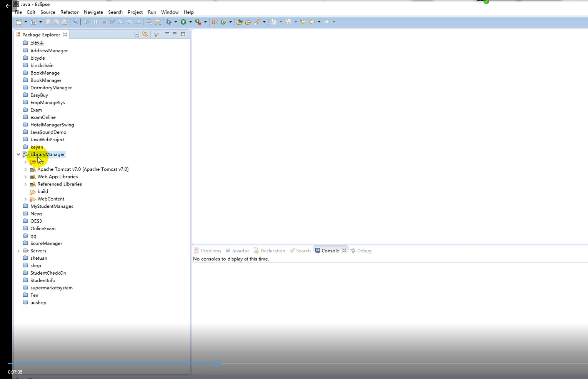Click the Open Type icon
The height and width of the screenshot is (379, 588).
239,22
